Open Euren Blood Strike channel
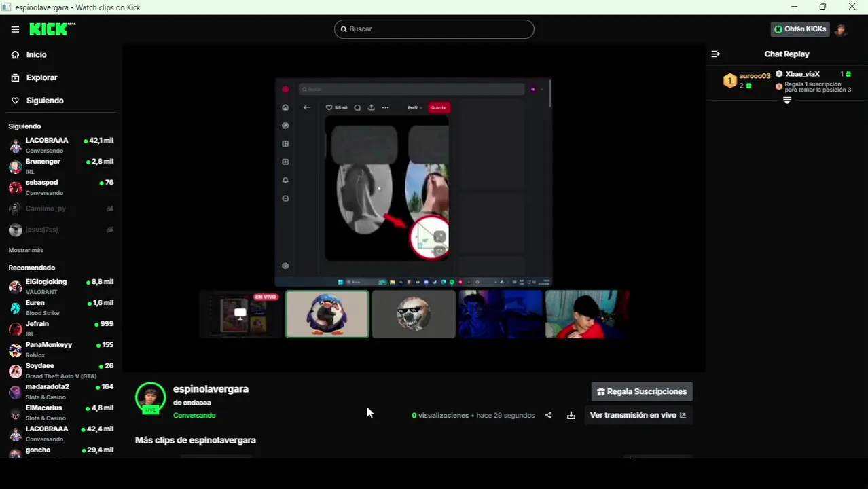868x489 pixels. coord(61,308)
